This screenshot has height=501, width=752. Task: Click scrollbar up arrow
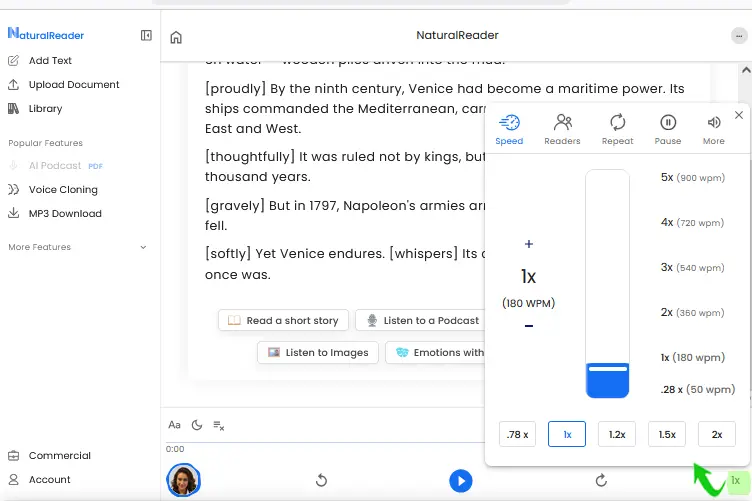[746, 70]
